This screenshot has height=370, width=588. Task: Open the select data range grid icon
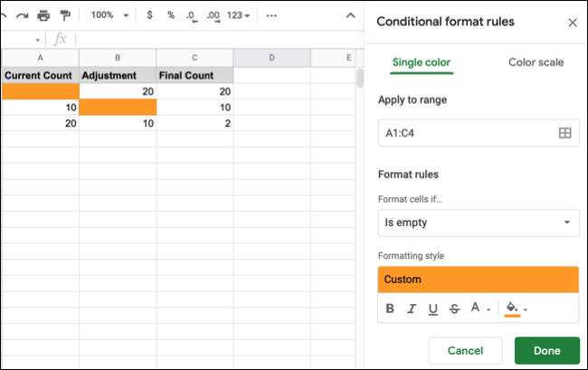(x=564, y=133)
